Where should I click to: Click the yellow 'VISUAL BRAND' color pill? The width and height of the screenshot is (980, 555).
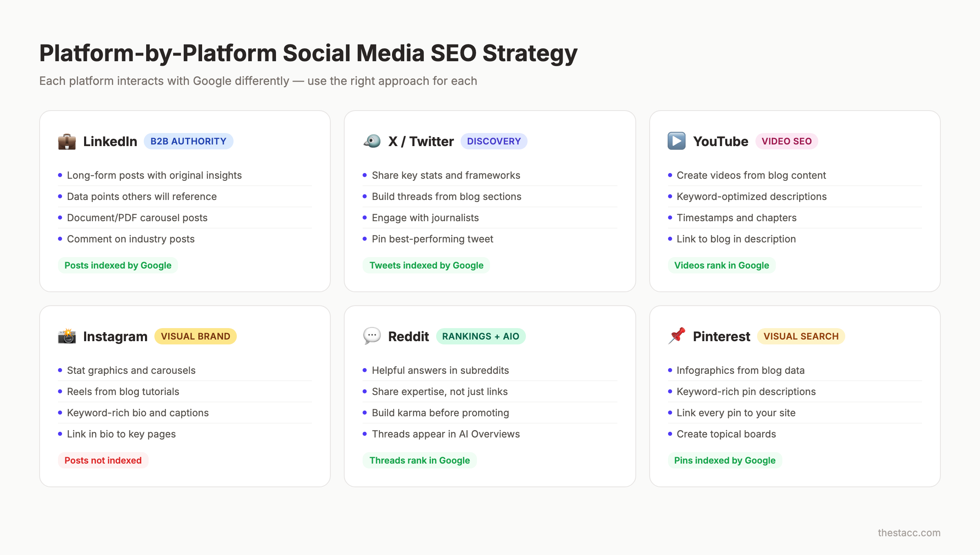(195, 336)
